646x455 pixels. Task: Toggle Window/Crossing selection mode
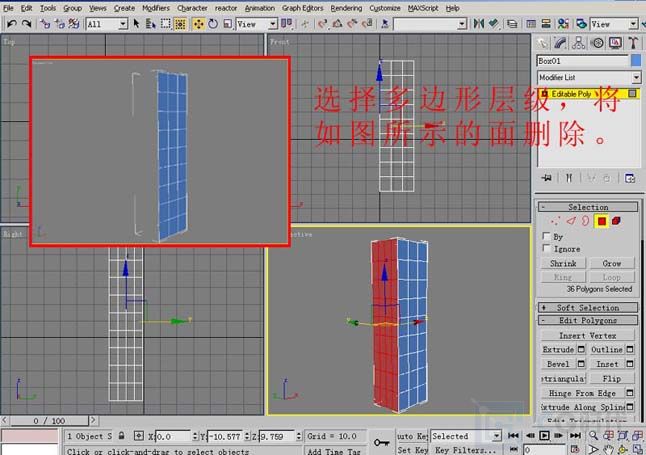coord(180,24)
